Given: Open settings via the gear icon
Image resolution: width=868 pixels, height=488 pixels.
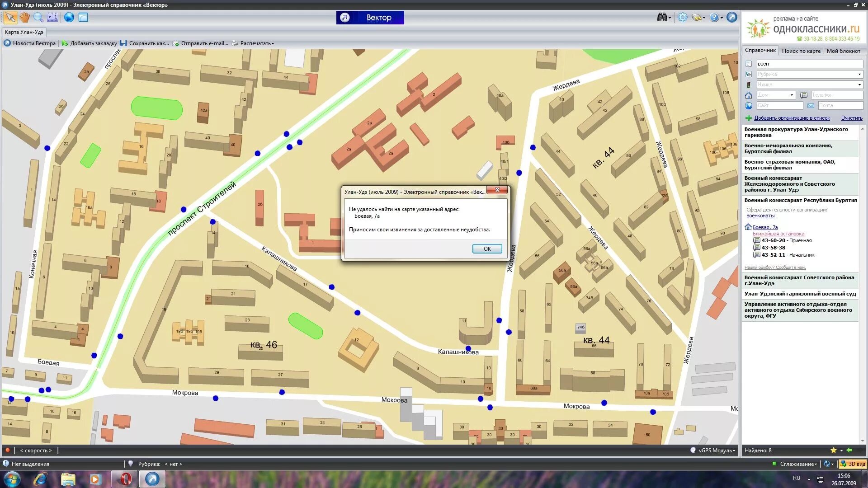Looking at the screenshot, I should 682,17.
